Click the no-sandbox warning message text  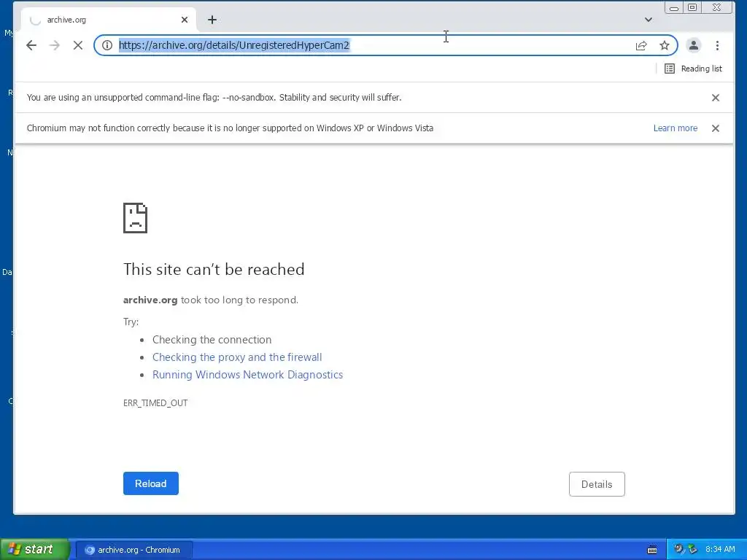tap(214, 98)
